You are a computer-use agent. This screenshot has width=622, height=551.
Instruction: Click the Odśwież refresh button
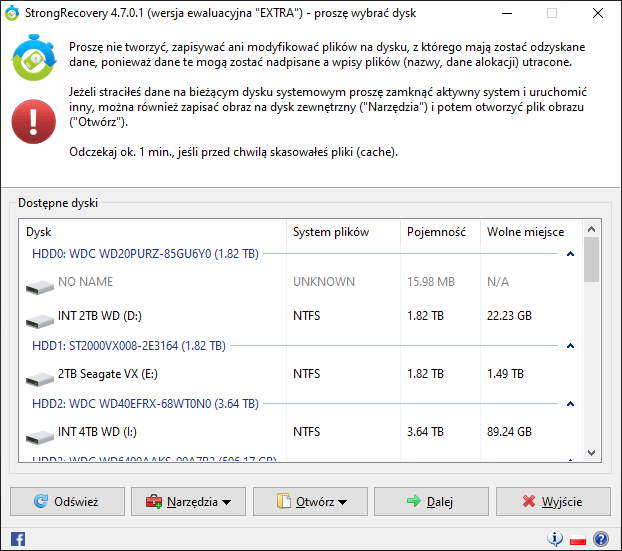(x=67, y=502)
